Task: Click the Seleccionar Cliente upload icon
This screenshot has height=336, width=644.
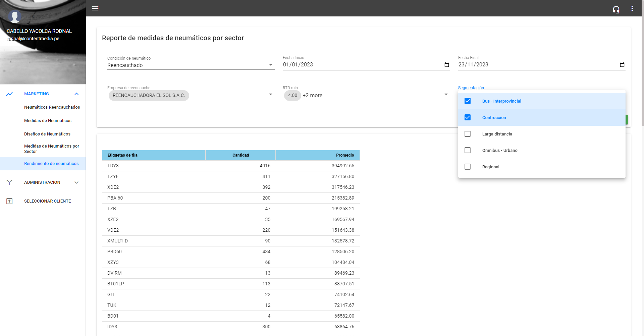Action: tap(9, 201)
